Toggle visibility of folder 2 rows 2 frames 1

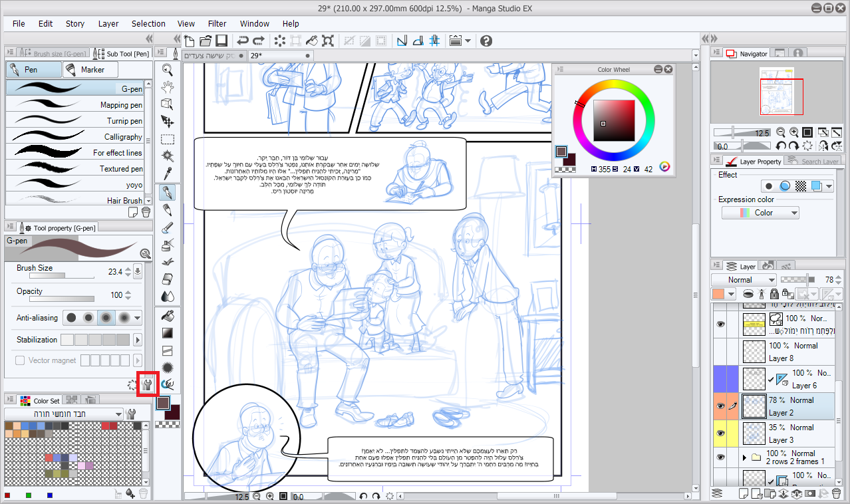coord(720,457)
